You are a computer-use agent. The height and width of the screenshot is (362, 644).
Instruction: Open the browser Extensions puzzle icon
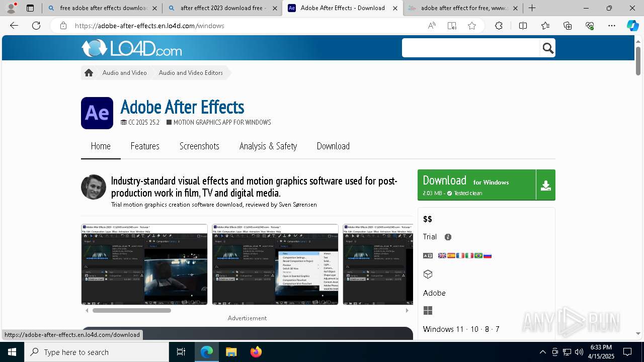click(x=499, y=26)
